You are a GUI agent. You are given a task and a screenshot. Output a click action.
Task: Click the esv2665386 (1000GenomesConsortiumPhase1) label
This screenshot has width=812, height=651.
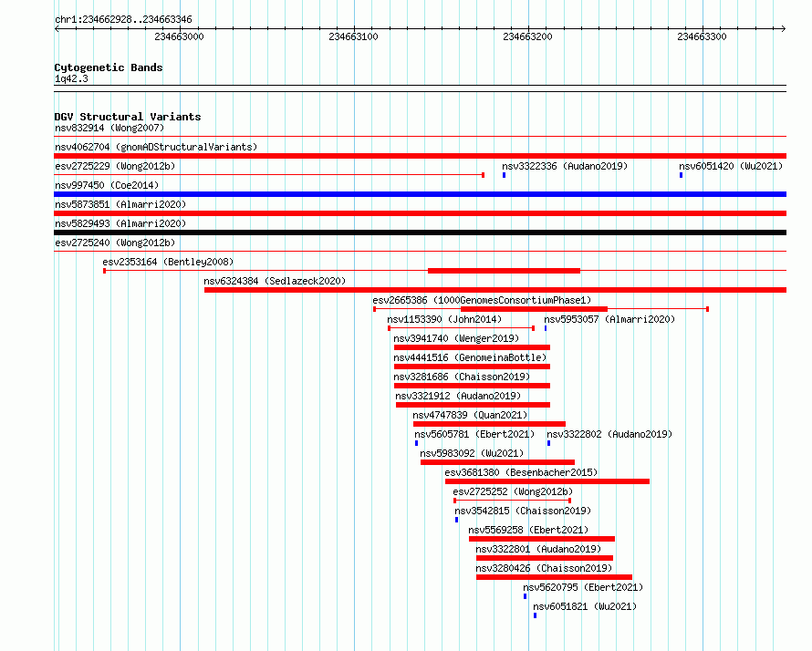coord(482,300)
